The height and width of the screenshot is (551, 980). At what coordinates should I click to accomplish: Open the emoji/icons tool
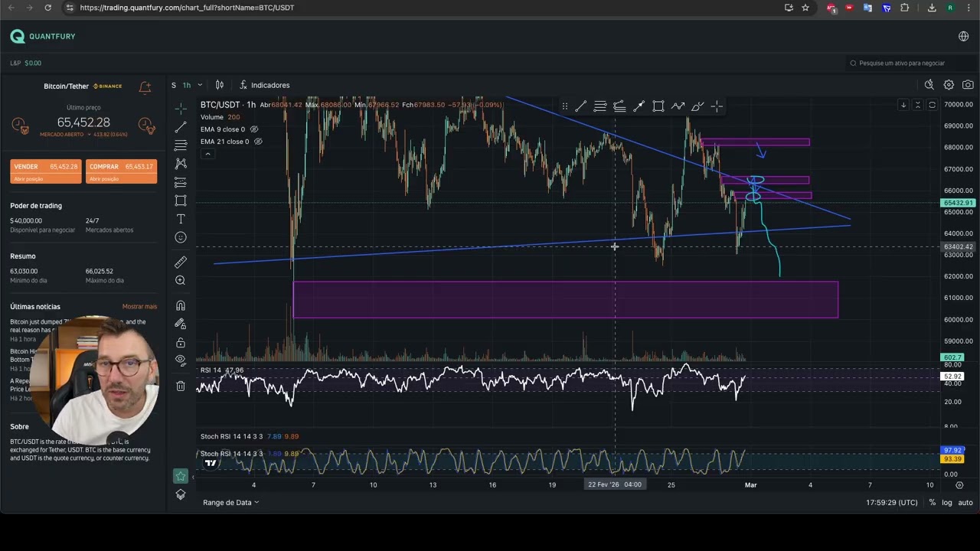point(181,237)
